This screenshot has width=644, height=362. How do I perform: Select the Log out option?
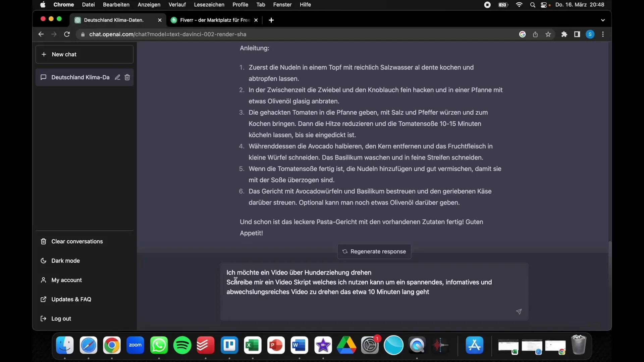(61, 318)
